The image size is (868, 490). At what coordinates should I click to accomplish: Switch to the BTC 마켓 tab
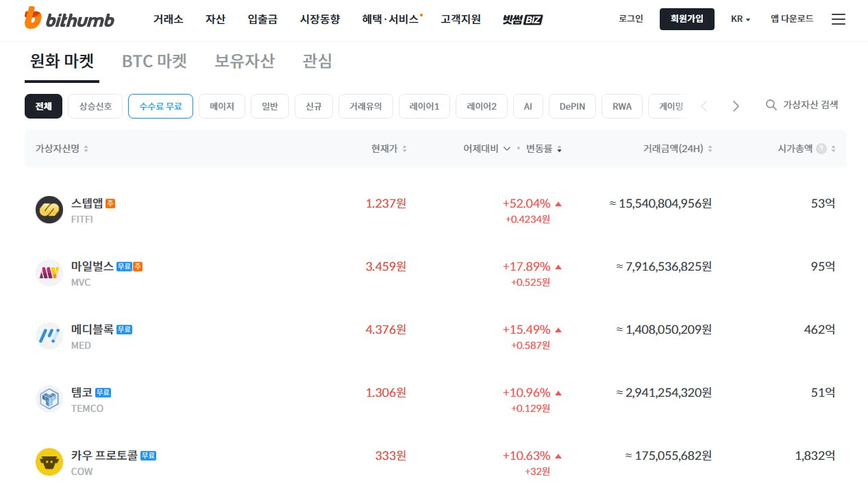click(x=154, y=61)
